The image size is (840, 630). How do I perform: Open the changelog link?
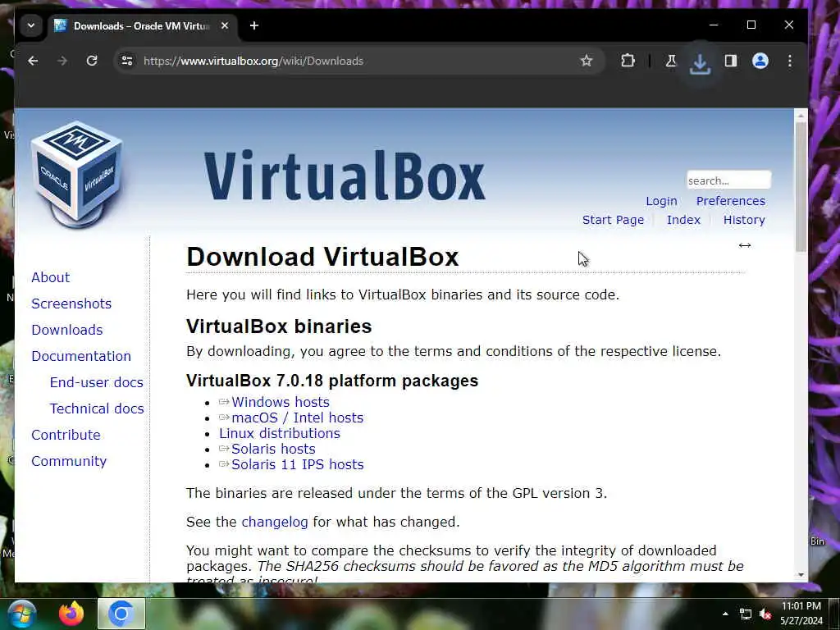click(275, 522)
